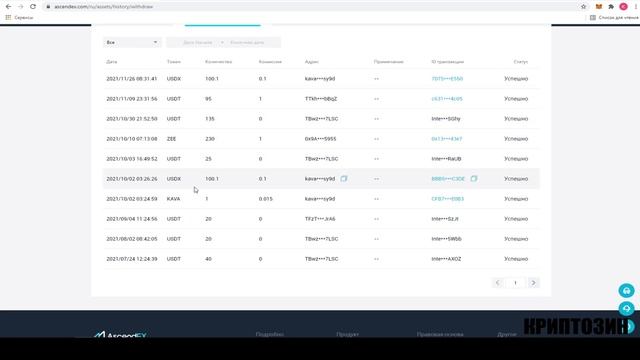Click the browser forward arrow
The height and width of the screenshot is (360, 640).
pyautogui.click(x=20, y=7)
